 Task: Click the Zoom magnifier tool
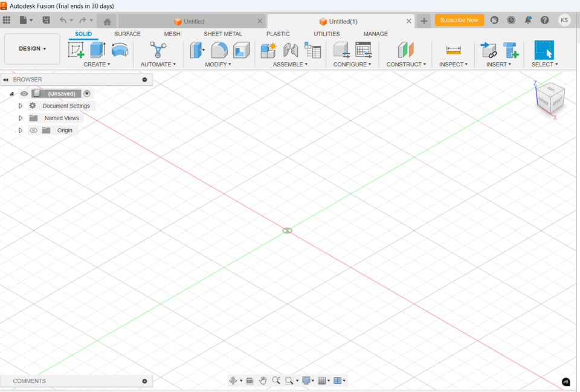point(276,381)
